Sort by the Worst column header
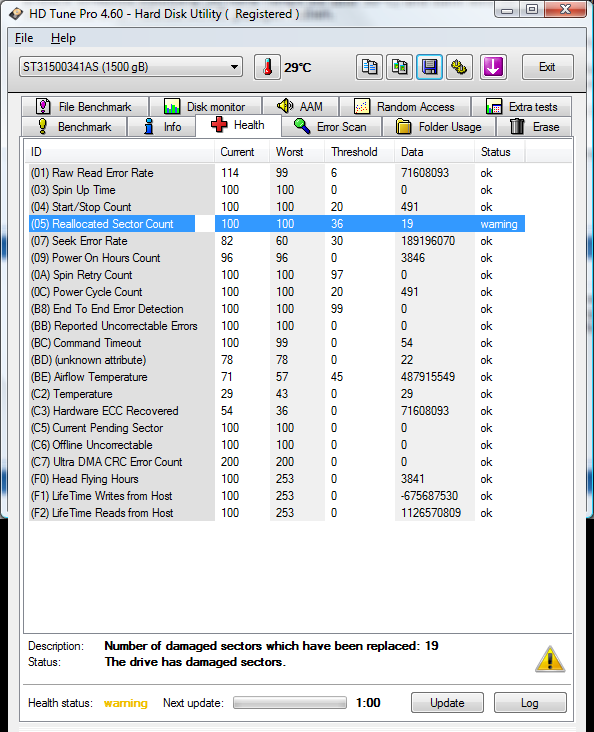Screen dimensions: 594x732 pos(297,152)
